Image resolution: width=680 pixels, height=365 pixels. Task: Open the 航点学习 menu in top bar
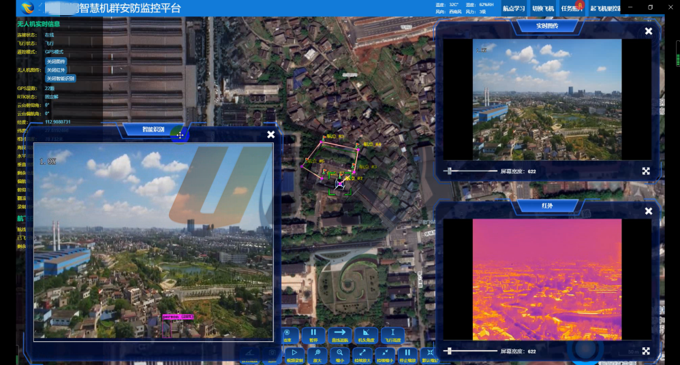point(514,8)
